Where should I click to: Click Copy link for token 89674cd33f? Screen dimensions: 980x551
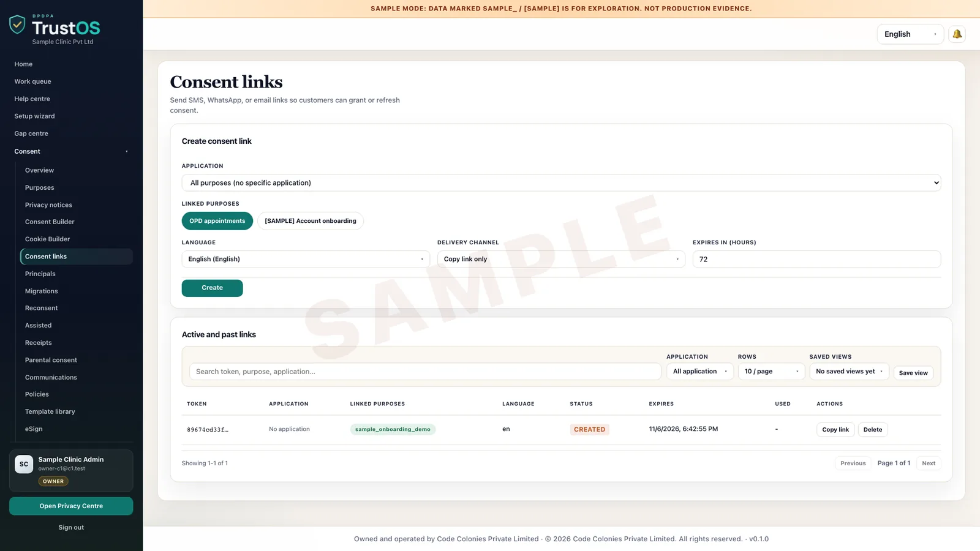[x=835, y=430]
